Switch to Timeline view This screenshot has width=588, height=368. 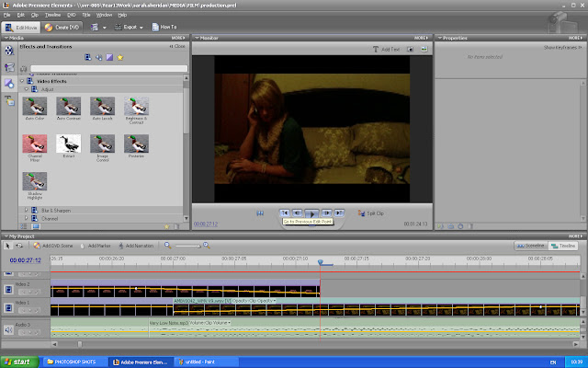(x=563, y=246)
